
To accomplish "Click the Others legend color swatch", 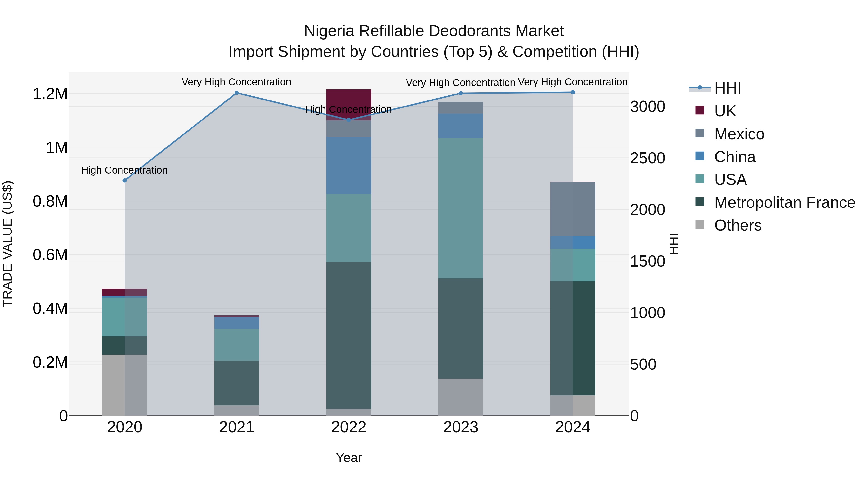I will [700, 225].
